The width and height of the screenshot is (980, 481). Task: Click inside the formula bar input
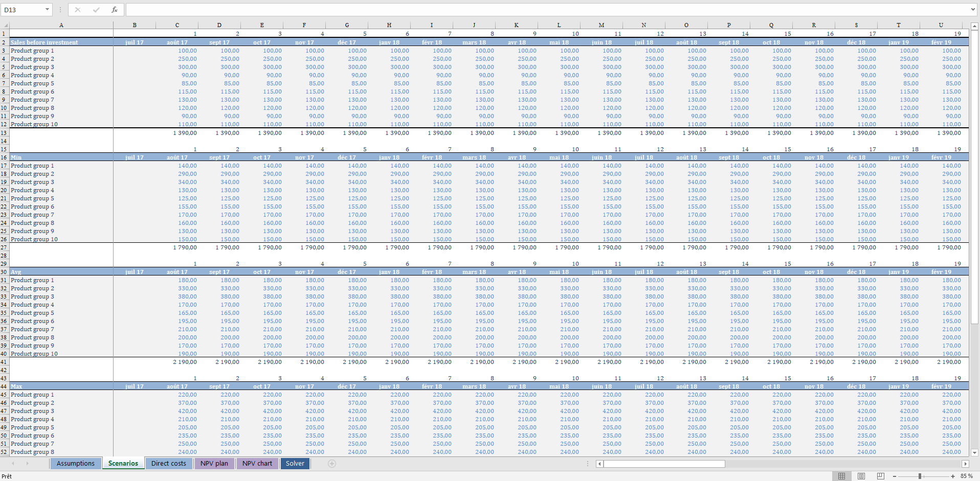pos(547,10)
